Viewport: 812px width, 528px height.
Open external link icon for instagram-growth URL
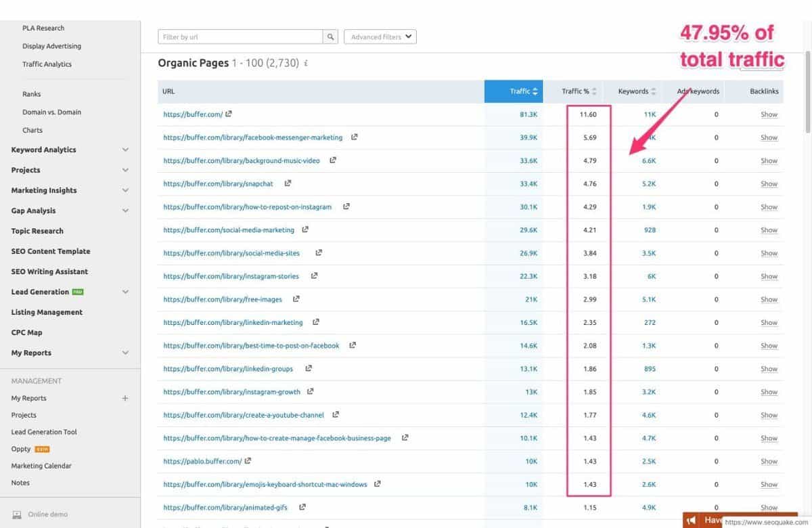[x=310, y=391]
